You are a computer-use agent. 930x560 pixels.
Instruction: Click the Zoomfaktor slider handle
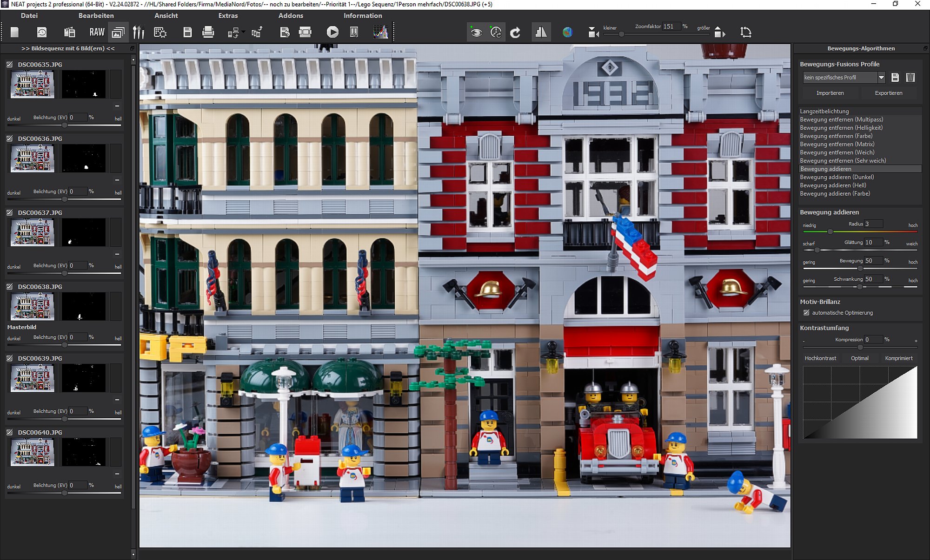(621, 34)
